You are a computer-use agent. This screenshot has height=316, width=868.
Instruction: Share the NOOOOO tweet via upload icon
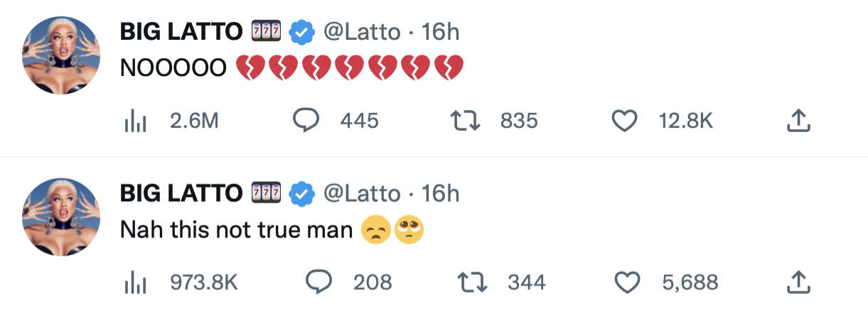tap(798, 121)
